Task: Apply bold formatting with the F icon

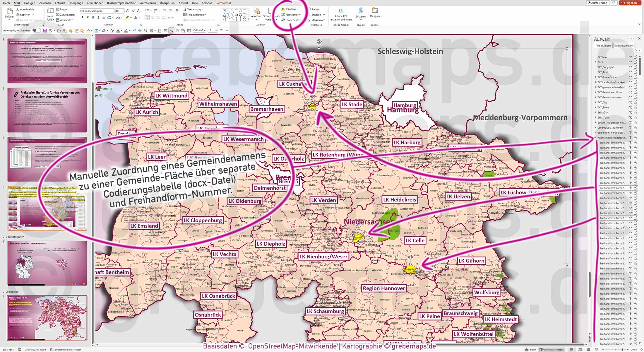Action: click(x=82, y=18)
